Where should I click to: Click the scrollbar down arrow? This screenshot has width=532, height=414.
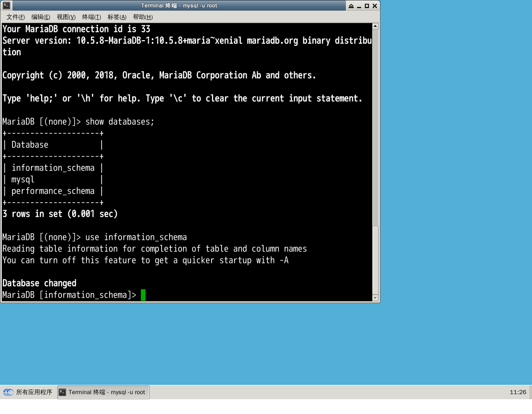(375, 298)
